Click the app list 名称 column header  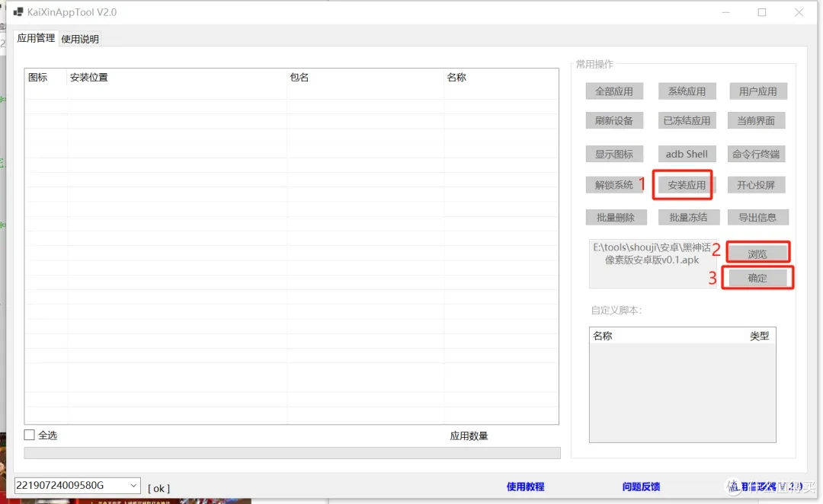point(501,78)
